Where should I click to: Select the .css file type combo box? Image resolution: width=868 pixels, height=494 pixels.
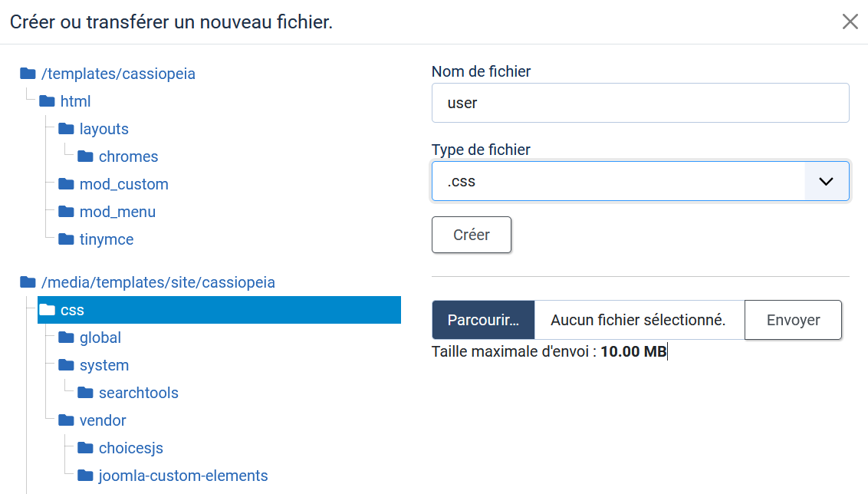(640, 181)
